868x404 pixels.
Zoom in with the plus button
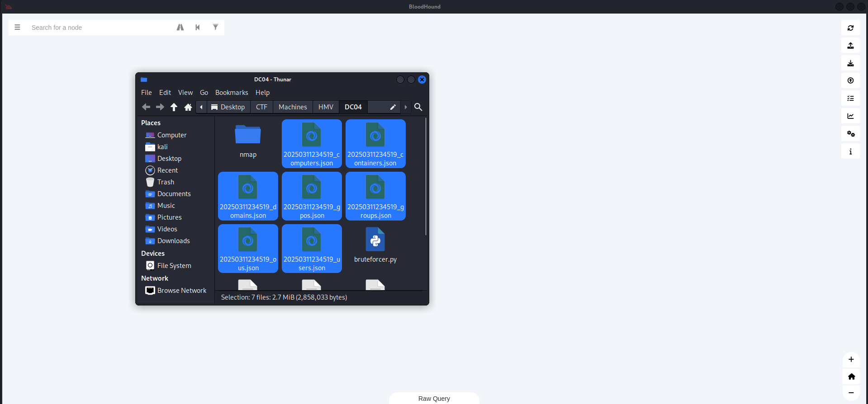[851, 359]
